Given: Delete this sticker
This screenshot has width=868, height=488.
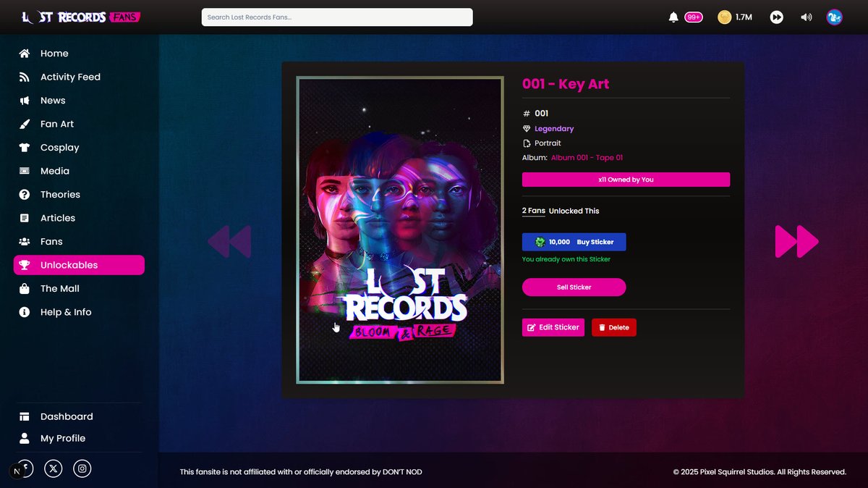Looking at the screenshot, I should click(614, 327).
